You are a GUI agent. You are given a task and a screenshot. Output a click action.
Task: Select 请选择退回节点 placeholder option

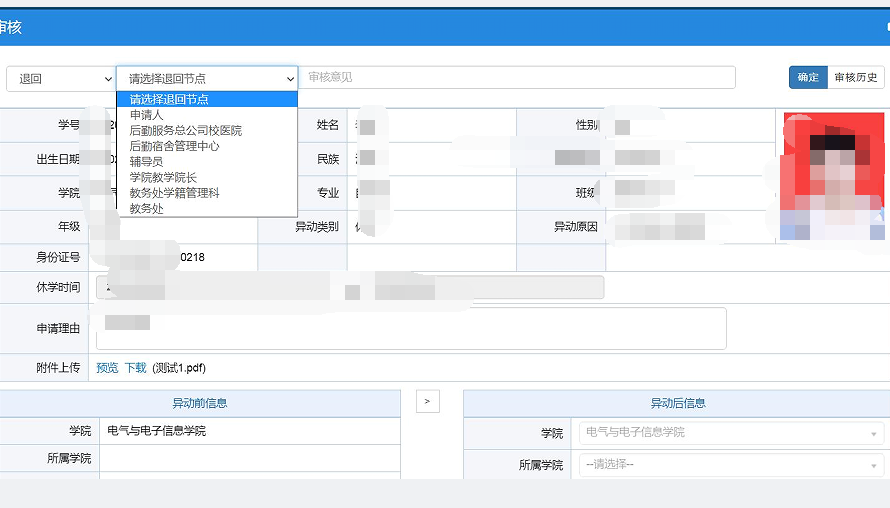pyautogui.click(x=207, y=99)
